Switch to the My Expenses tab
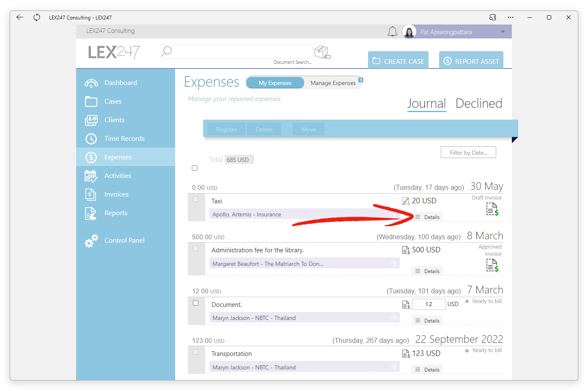This screenshot has width=588, height=391. (275, 83)
